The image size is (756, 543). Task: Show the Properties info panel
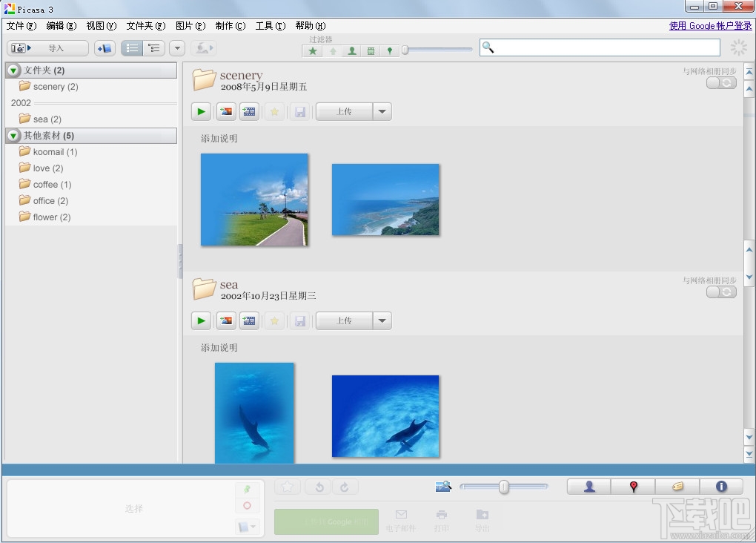click(721, 487)
